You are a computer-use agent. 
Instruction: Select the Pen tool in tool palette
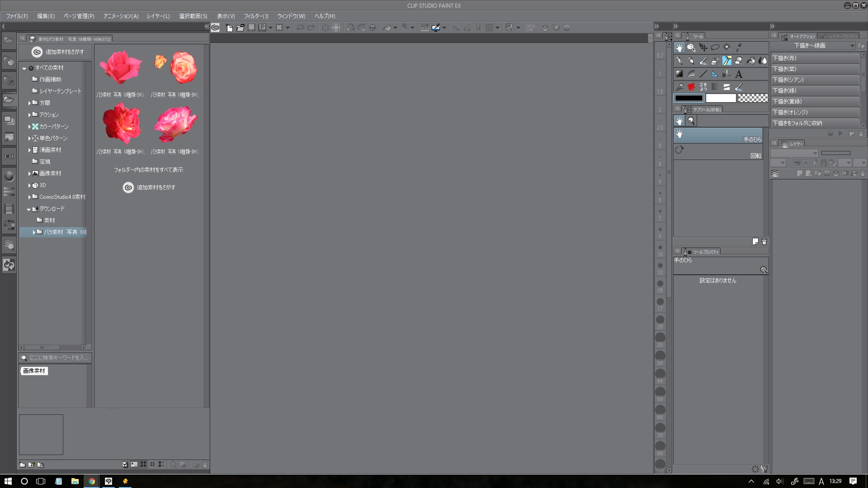point(679,61)
